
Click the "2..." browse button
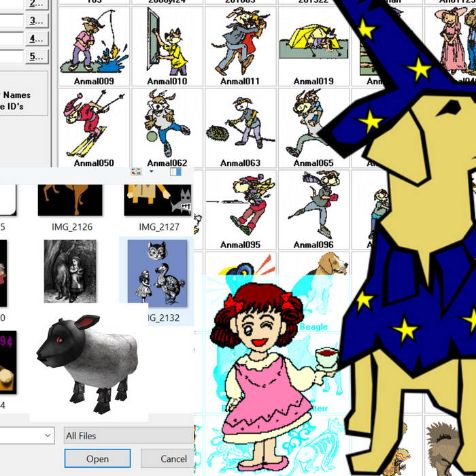36,3
